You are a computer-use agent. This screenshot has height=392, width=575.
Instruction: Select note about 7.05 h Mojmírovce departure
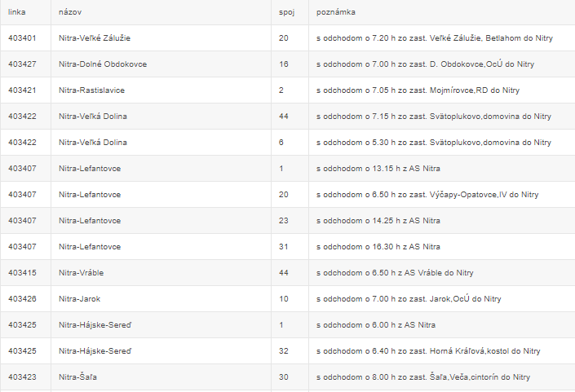[418, 90]
